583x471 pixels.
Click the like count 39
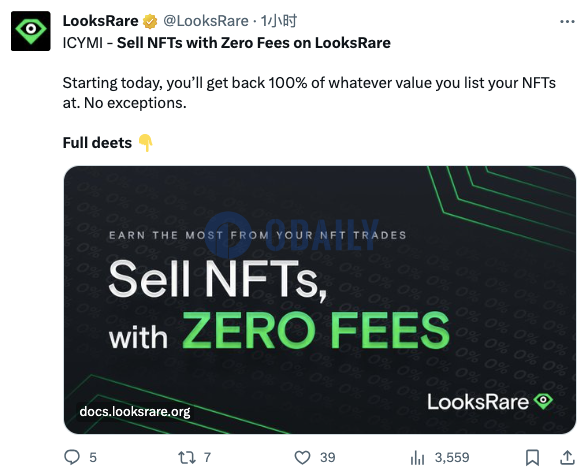coord(328,458)
